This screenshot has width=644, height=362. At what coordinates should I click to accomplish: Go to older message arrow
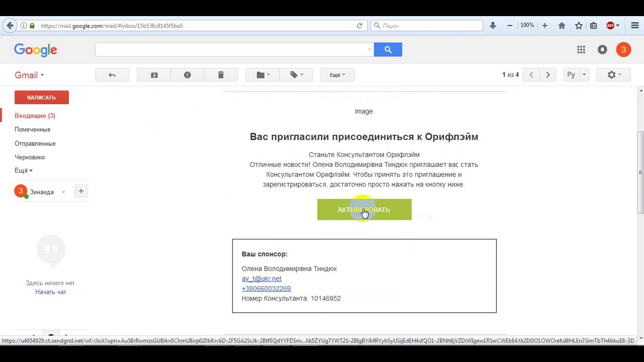click(548, 75)
